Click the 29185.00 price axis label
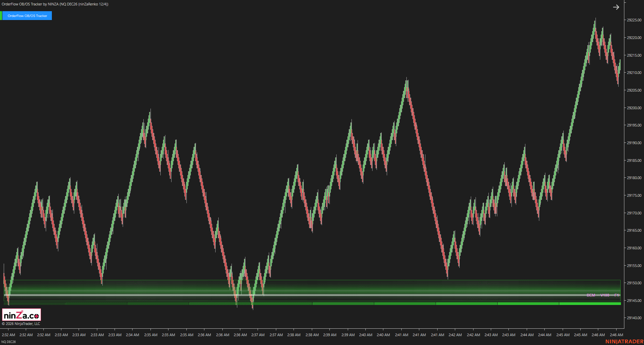This screenshot has height=345, width=644. (x=634, y=160)
